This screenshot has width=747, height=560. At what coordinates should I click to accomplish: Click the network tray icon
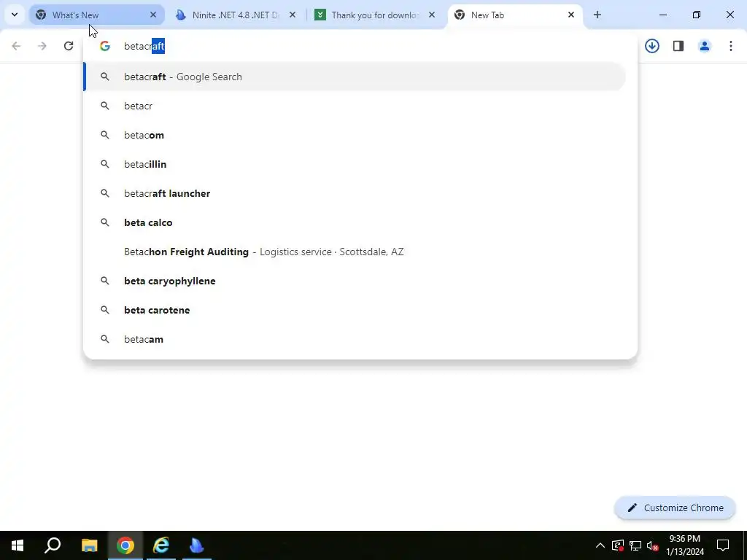tap(635, 545)
